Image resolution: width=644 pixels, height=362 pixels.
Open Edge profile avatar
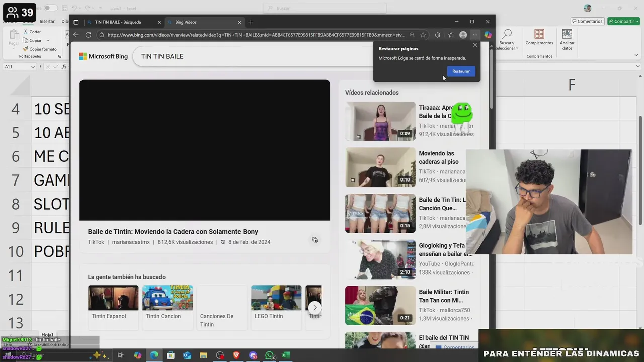[463, 35]
